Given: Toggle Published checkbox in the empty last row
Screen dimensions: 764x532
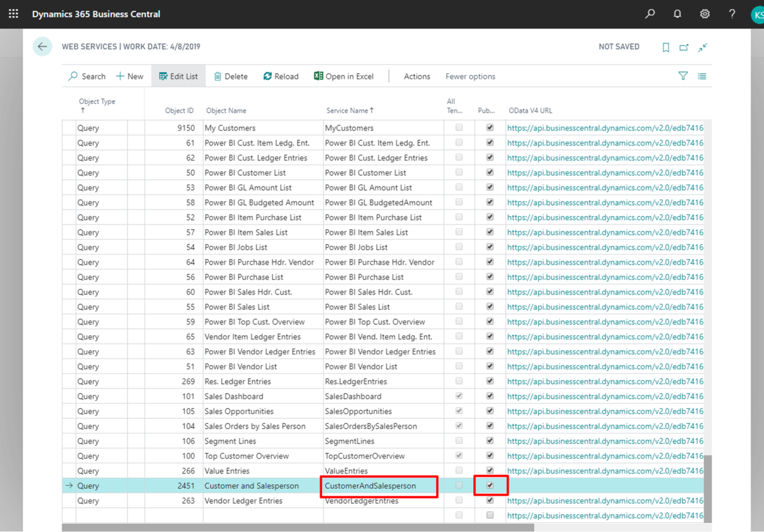Looking at the screenshot, I should click(490, 515).
